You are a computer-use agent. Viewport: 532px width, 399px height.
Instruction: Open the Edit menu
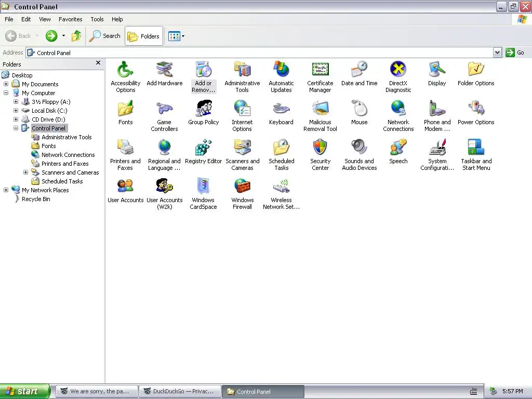pos(26,19)
